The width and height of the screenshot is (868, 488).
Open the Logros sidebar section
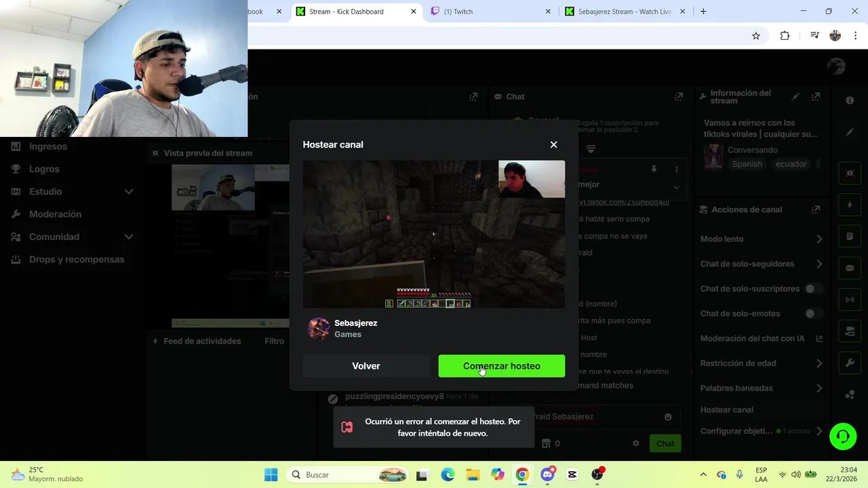click(44, 169)
